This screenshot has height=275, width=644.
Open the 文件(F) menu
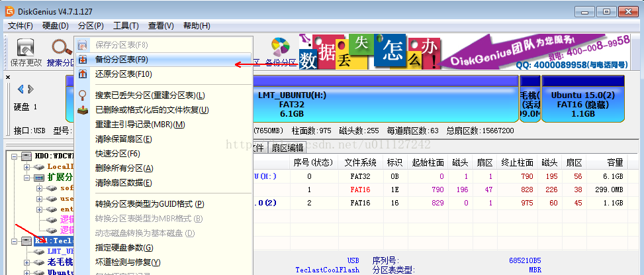point(21,26)
